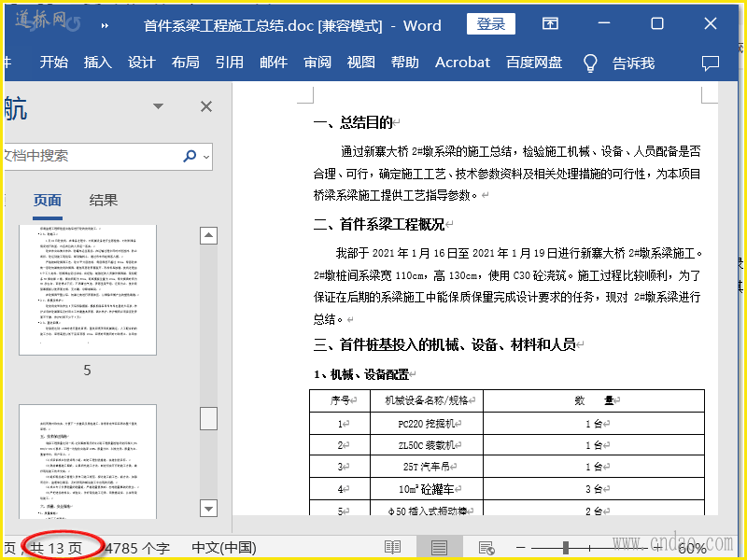Screen dimensions: 747x560
Task: Click subheading 1、机械、设备配置
Action: (x=361, y=375)
